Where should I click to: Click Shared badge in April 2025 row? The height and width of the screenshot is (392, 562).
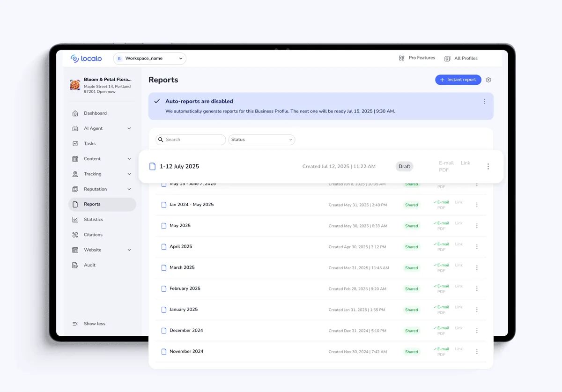412,247
